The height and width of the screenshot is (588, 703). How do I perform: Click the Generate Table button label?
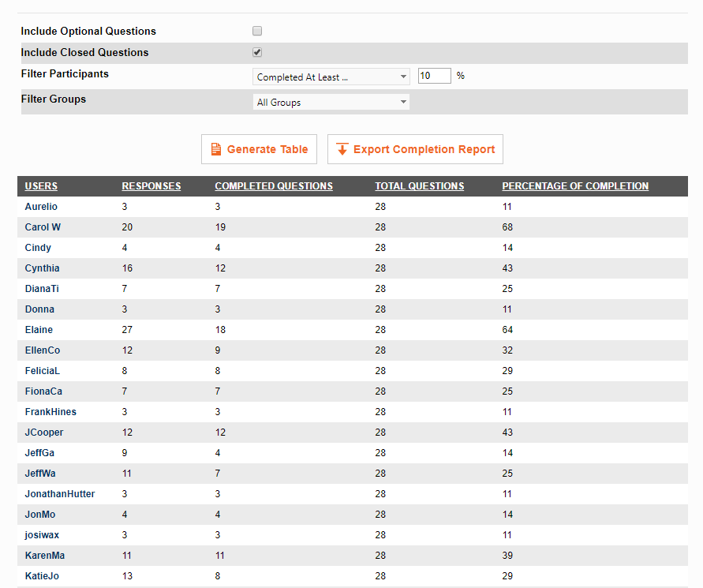click(x=267, y=149)
